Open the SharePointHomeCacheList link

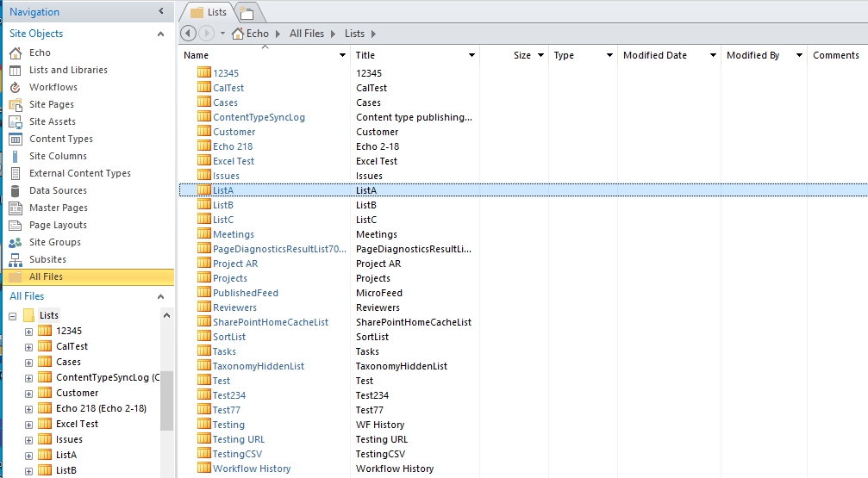(x=271, y=322)
